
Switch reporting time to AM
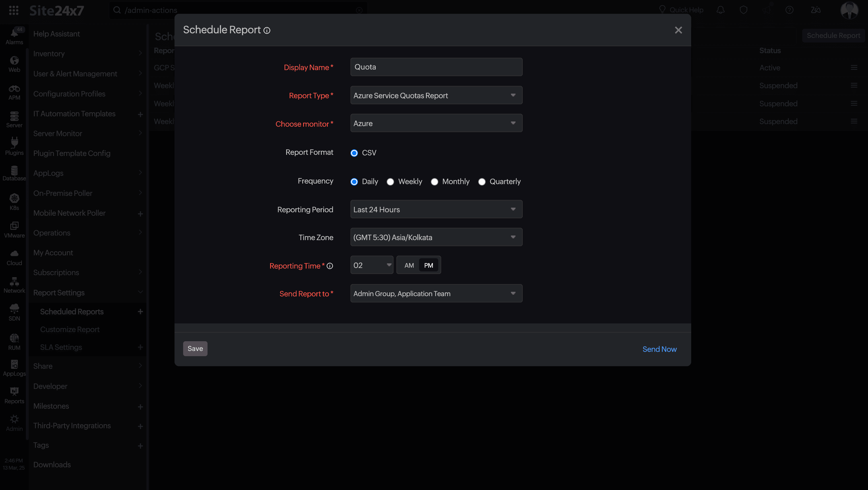[x=409, y=265]
